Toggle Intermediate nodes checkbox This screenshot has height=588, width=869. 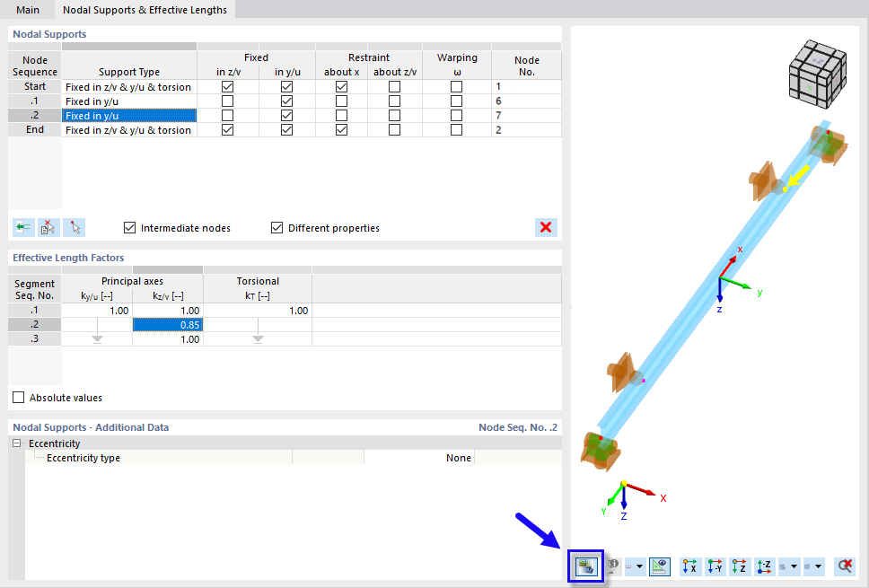(129, 228)
